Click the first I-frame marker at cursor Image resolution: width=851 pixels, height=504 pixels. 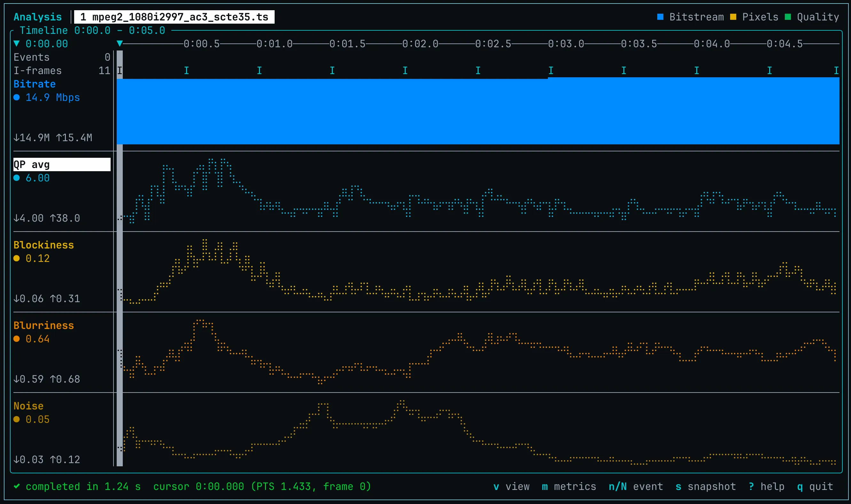pyautogui.click(x=120, y=71)
